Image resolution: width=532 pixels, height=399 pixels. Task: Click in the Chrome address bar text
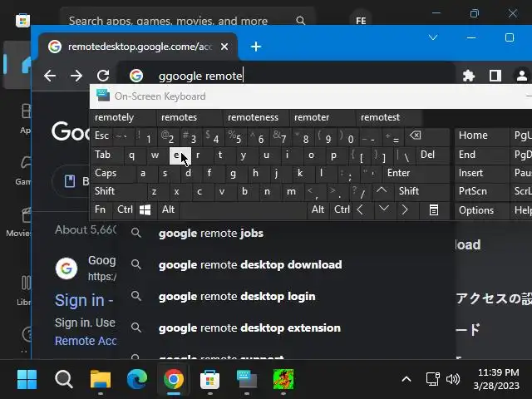point(200,76)
